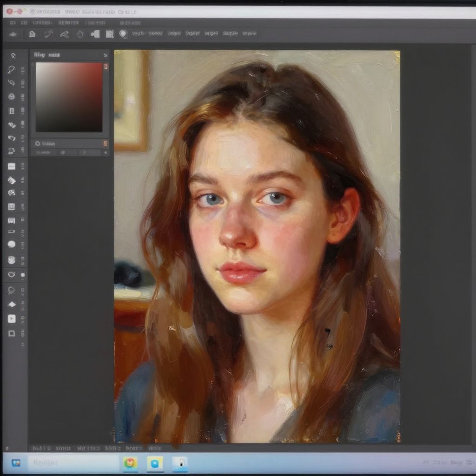The height and width of the screenshot is (476, 476).
Task: Toggle the orange icon in second panel header
Action: [x=106, y=144]
